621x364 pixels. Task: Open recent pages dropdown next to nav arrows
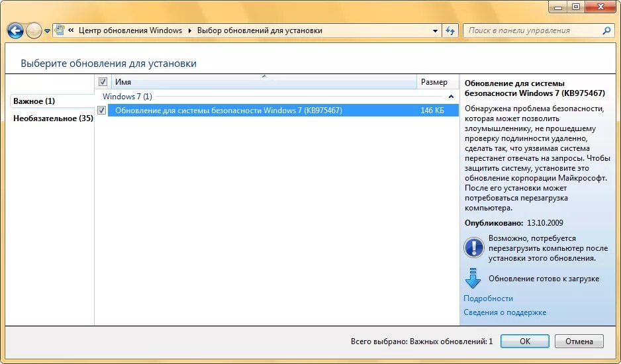click(47, 31)
